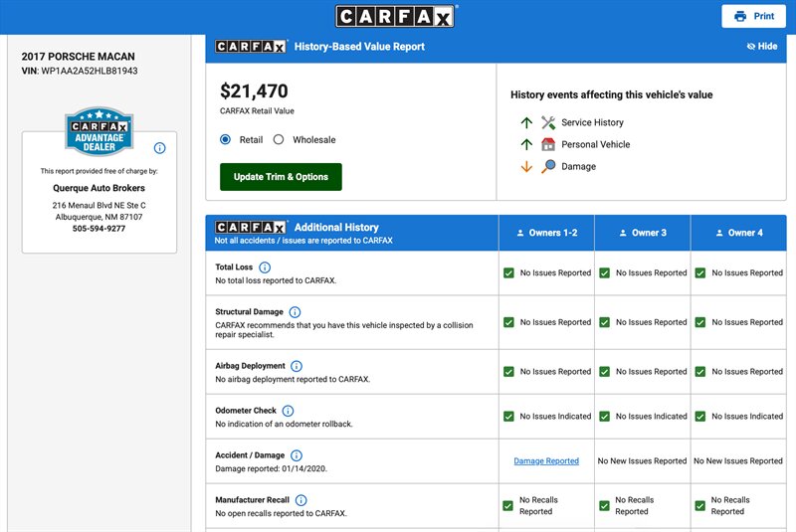Click Total Loss checkmark under Owners 1-2

point(508,272)
